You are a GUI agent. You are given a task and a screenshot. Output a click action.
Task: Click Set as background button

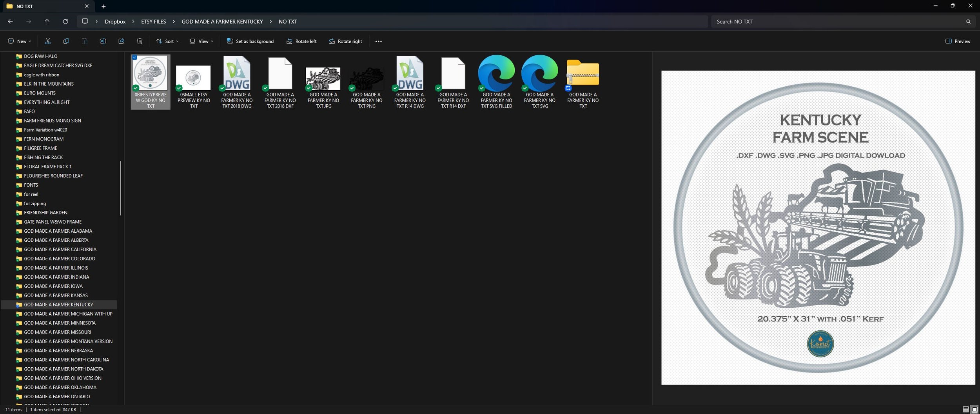(x=250, y=41)
